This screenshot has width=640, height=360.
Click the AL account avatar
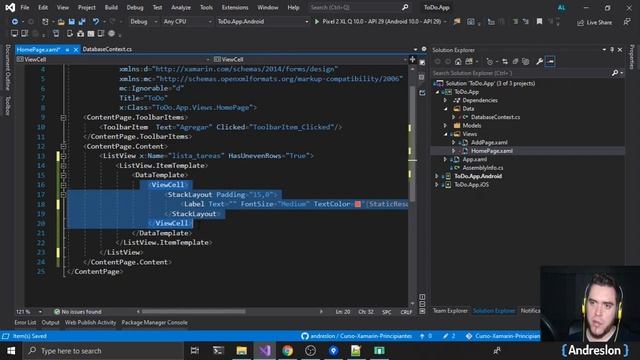coord(562,7)
